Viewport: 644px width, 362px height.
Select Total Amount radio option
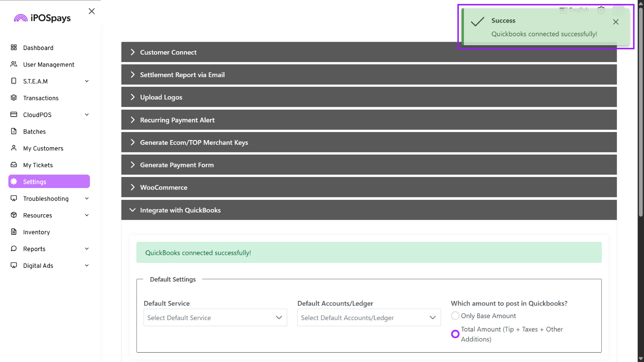[x=455, y=334]
